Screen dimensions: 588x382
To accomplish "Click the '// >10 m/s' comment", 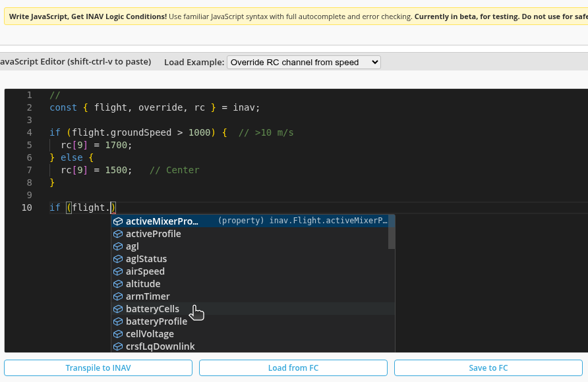I will 266,132.
